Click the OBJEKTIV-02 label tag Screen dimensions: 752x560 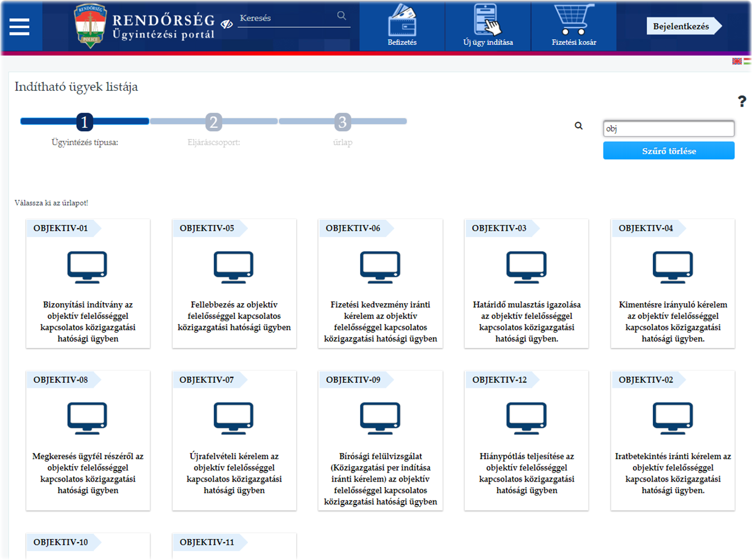point(648,379)
